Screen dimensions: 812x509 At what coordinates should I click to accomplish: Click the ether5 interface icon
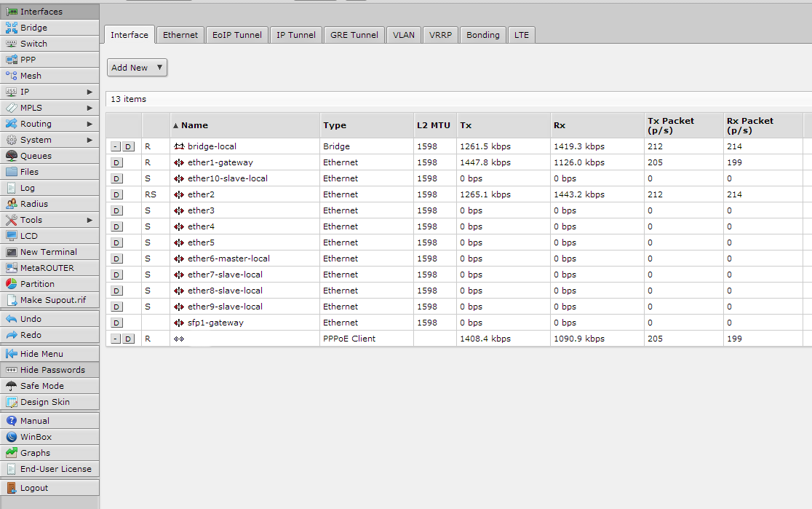pos(179,242)
